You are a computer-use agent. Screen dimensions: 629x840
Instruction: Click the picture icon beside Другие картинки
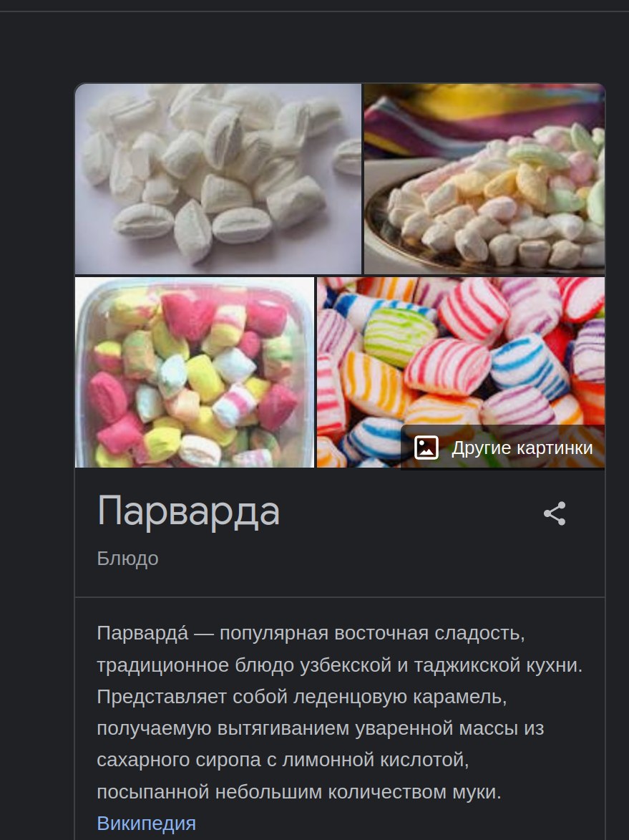pyautogui.click(x=426, y=448)
